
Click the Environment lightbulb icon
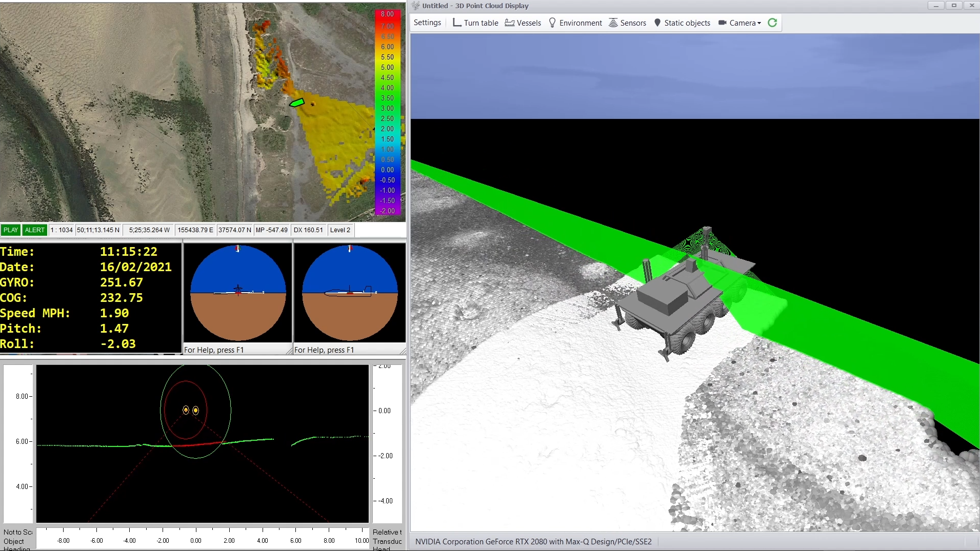pyautogui.click(x=552, y=23)
